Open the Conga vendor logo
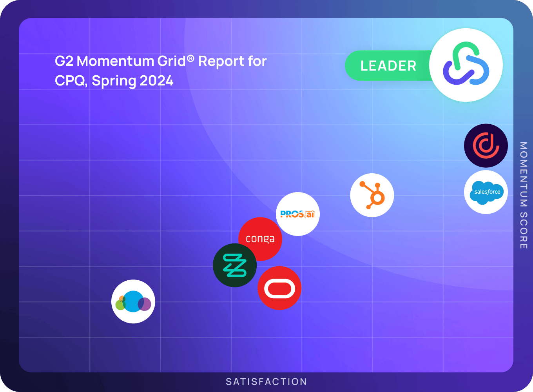This screenshot has width=533, height=392. click(260, 238)
